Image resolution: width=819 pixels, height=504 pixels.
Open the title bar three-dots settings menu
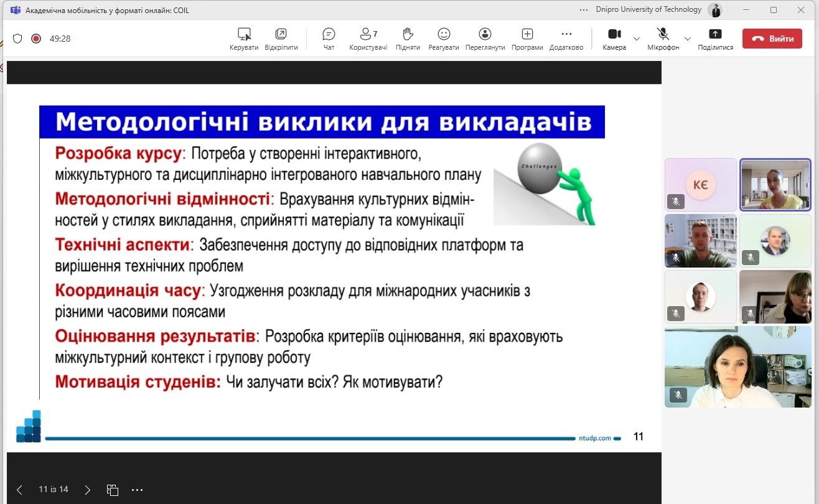coord(583,10)
